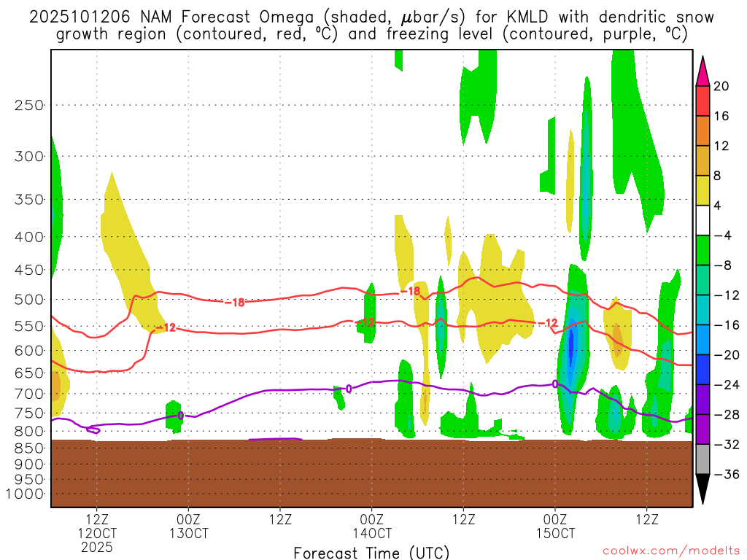
Task: Click the red -18 contour label near 13OCT
Action: click(234, 303)
